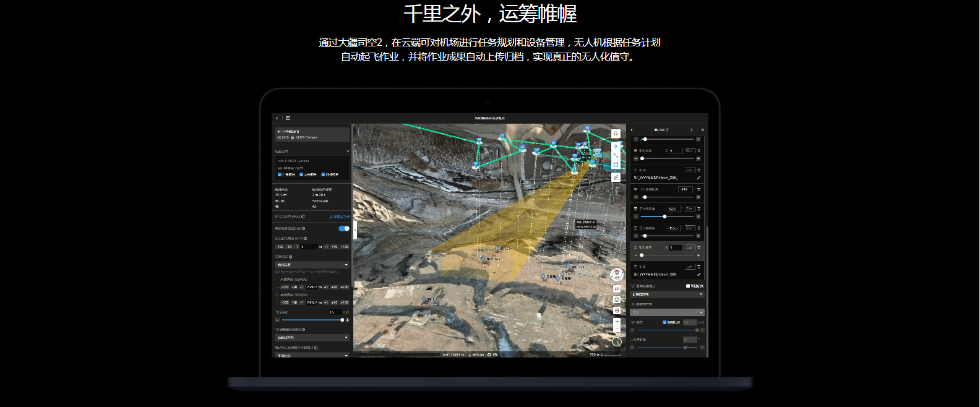Viewport: 980px width, 407px height.
Task: Click the EGM96 altitude value field
Action: point(312,287)
